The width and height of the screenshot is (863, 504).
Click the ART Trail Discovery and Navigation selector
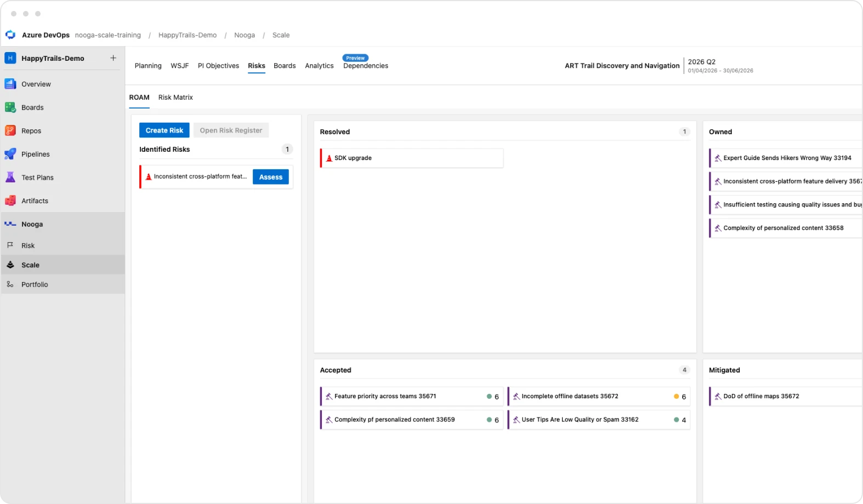tap(622, 66)
